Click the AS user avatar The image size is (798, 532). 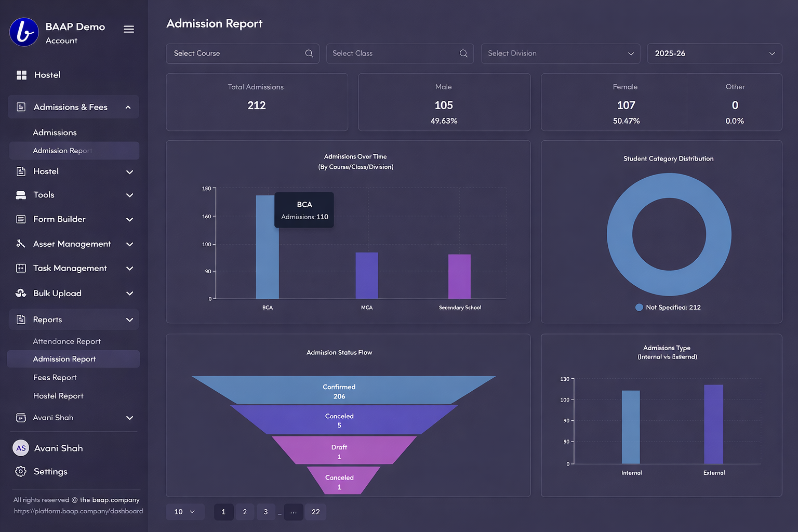tap(21, 448)
